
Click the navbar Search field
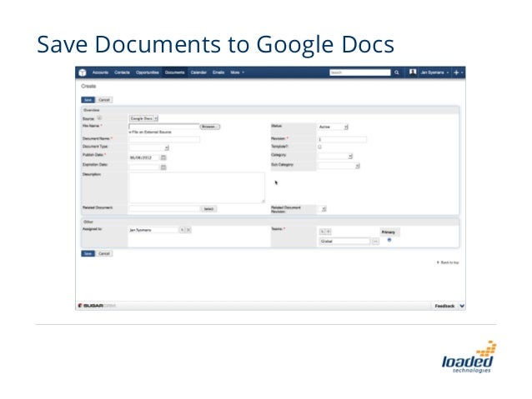(x=360, y=72)
